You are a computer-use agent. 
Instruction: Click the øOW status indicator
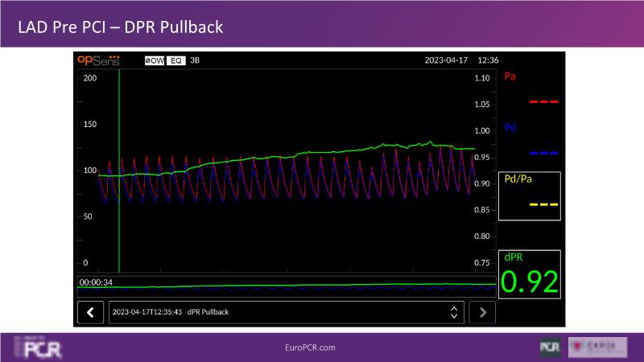point(154,60)
